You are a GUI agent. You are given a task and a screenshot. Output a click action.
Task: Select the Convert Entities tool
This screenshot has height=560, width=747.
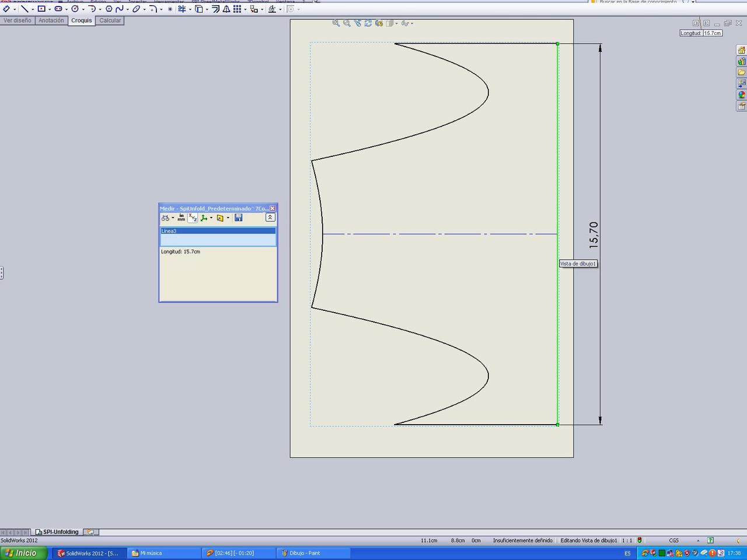(199, 9)
